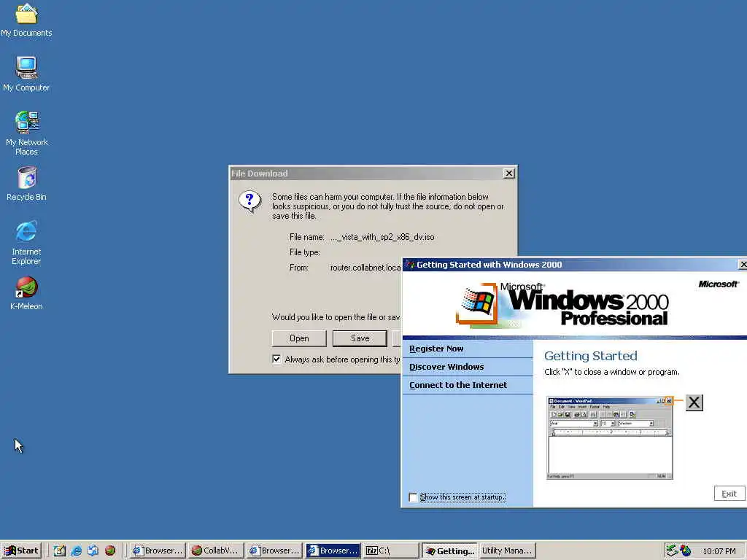Open the Start menu
Viewport: 747px width, 560px height.
[21, 551]
